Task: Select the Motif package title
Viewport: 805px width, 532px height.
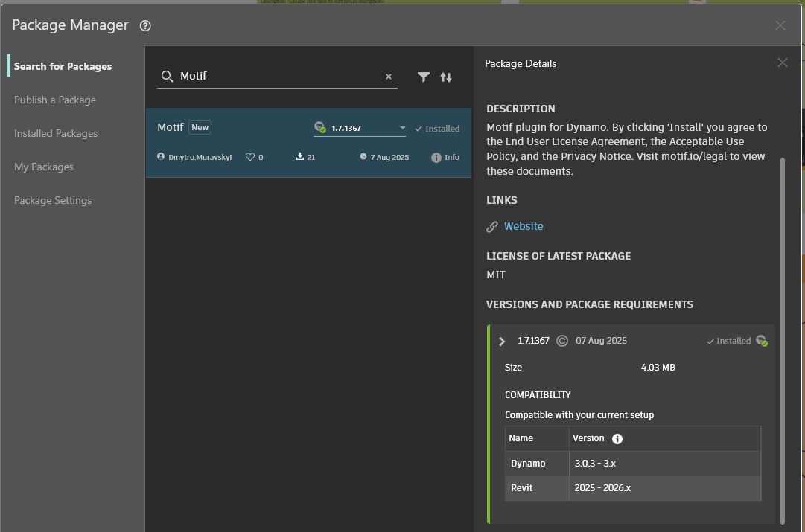Action: 170,127
